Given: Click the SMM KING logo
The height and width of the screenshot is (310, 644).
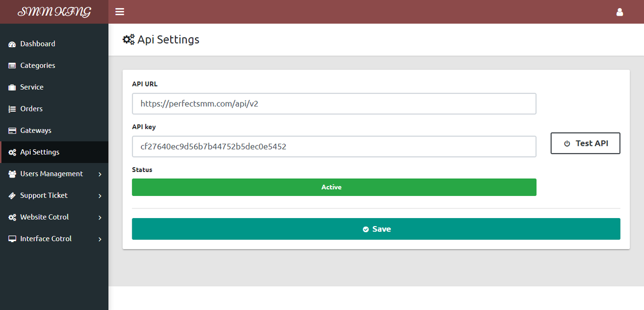Looking at the screenshot, I should point(54,12).
